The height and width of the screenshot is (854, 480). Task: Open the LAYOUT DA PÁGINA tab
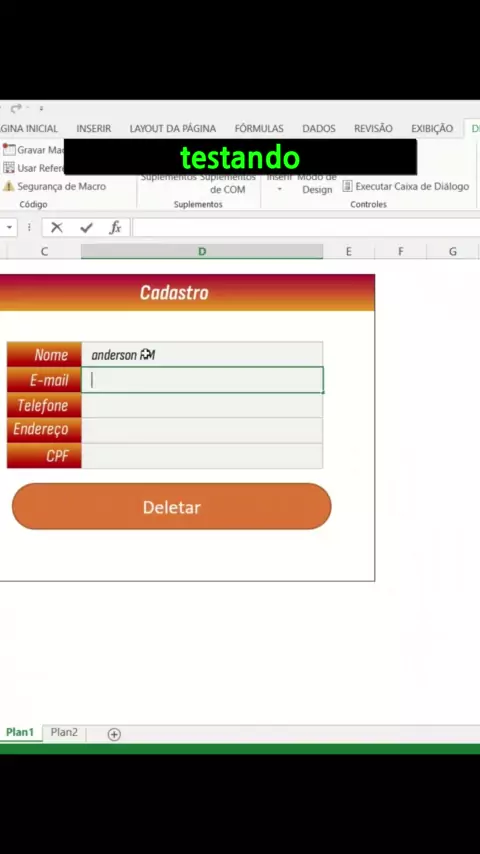173,129
